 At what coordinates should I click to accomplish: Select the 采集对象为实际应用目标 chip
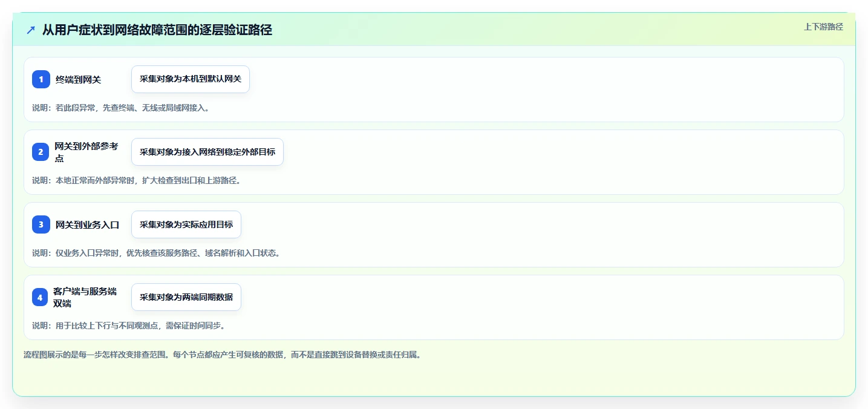pos(186,224)
